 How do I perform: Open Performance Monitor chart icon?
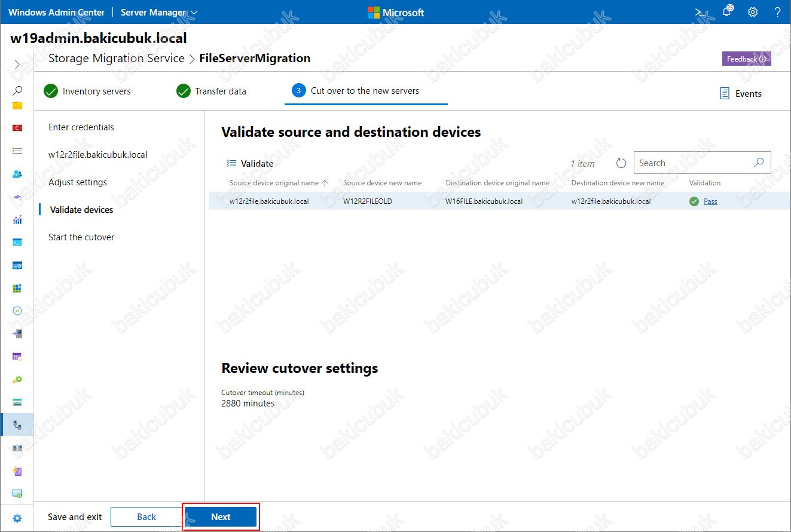coord(17,219)
